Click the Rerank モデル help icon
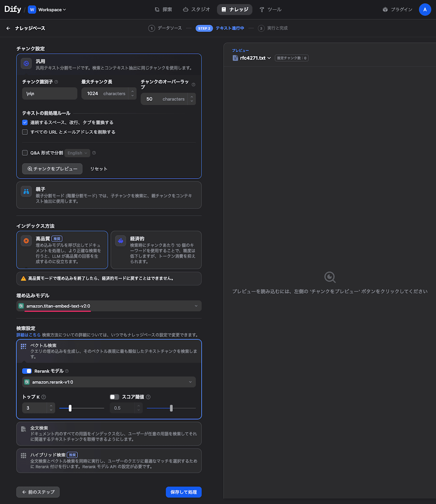This screenshot has height=504, width=436. [x=67, y=371]
